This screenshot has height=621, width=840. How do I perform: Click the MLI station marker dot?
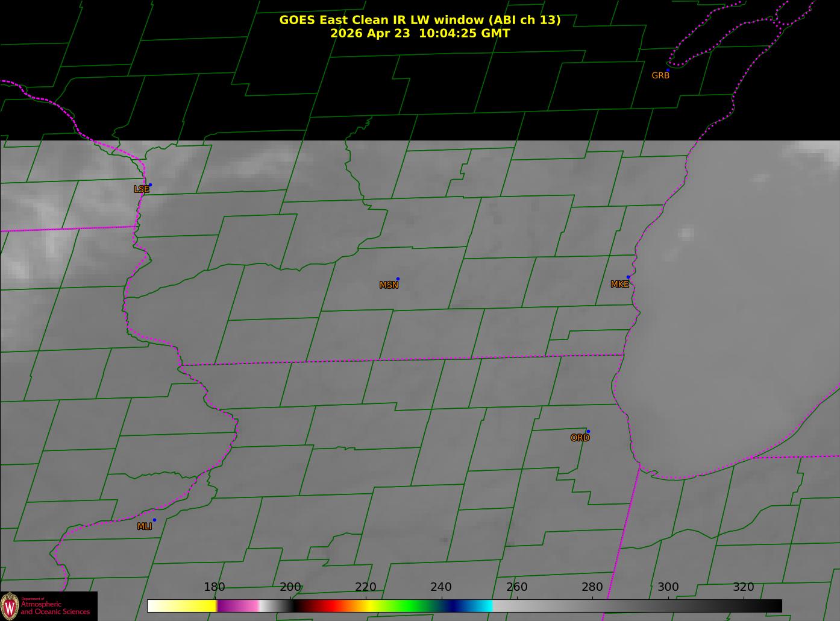coord(154,520)
